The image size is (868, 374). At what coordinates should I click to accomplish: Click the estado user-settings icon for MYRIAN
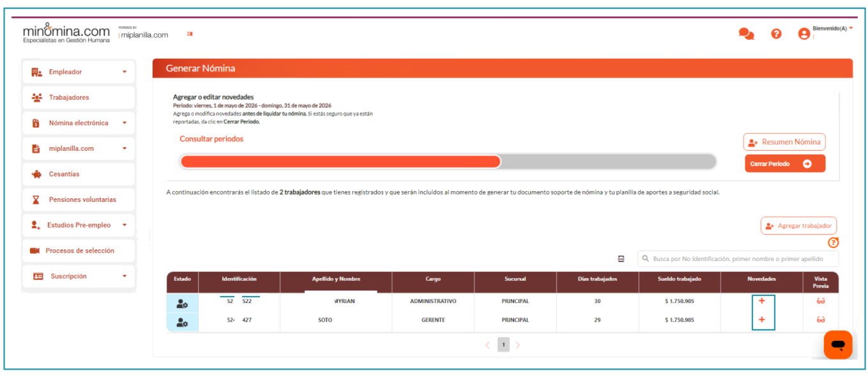tap(182, 304)
